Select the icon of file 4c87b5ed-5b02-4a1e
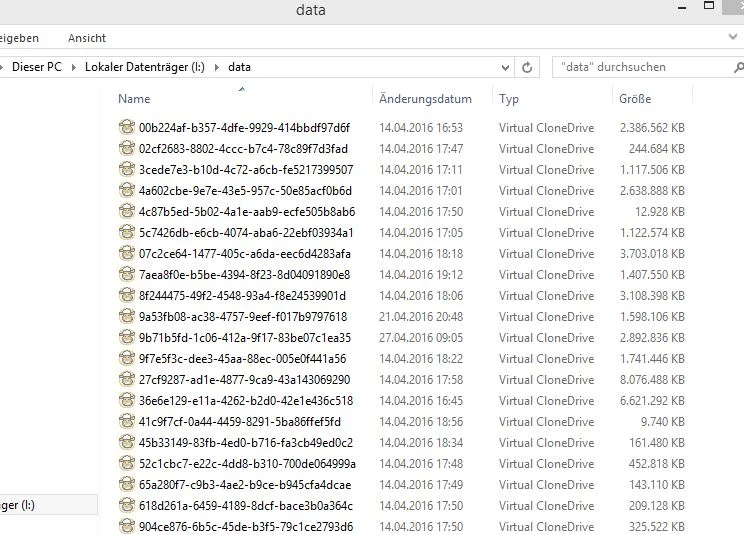Screen dimensions: 744x535 click(127, 211)
